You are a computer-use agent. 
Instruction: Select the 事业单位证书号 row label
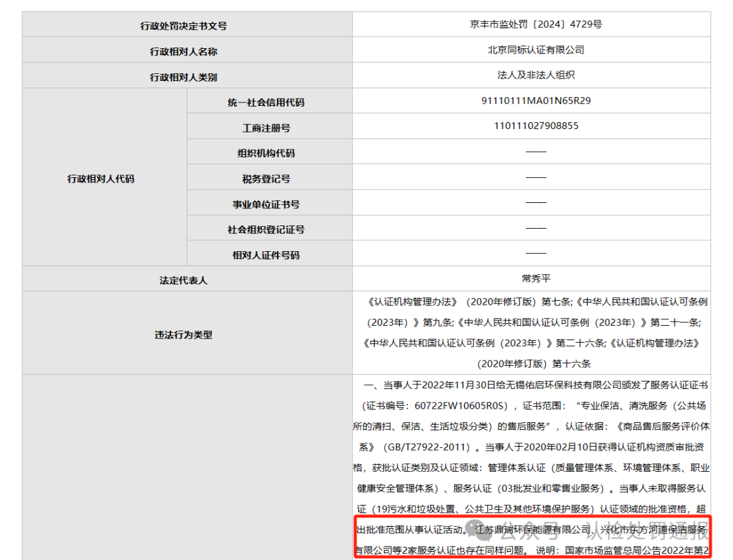[x=269, y=203]
